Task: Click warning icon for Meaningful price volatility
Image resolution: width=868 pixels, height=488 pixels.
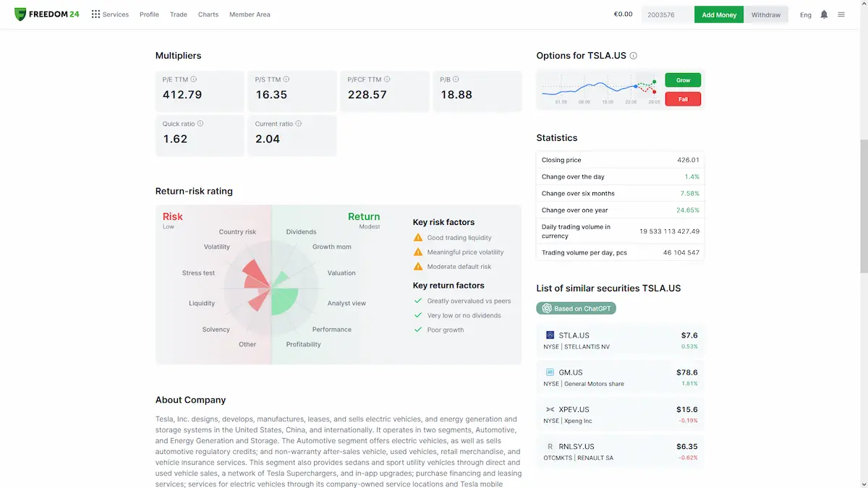Action: pos(418,252)
